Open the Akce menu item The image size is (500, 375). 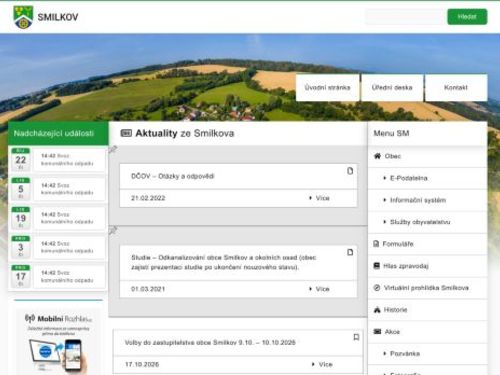click(392, 332)
